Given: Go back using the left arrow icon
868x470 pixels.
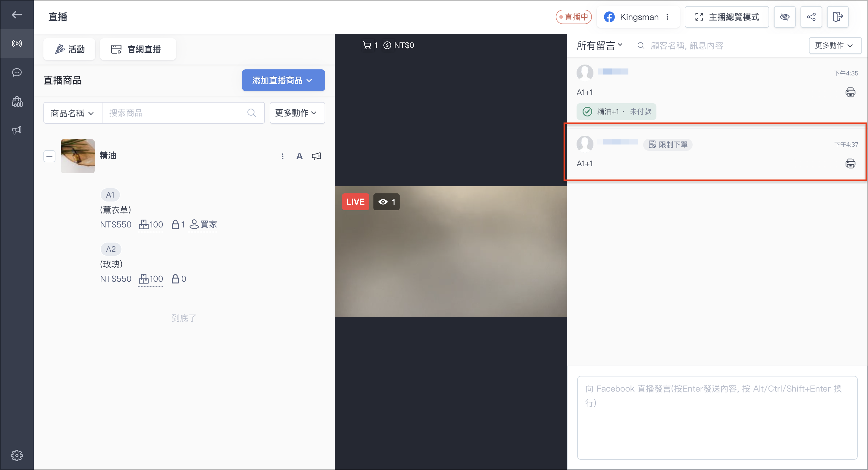Looking at the screenshot, I should (17, 14).
